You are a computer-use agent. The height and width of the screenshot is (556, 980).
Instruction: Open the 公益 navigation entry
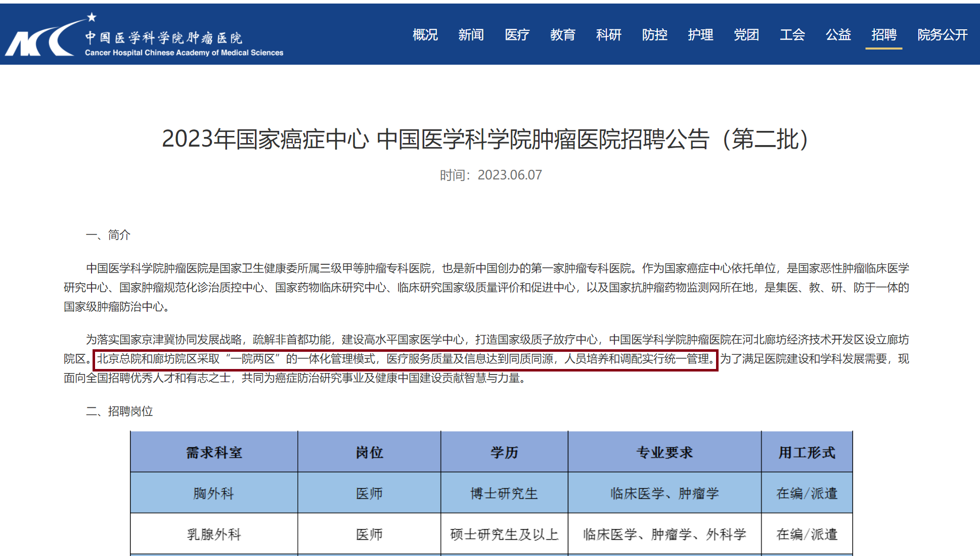click(x=838, y=35)
